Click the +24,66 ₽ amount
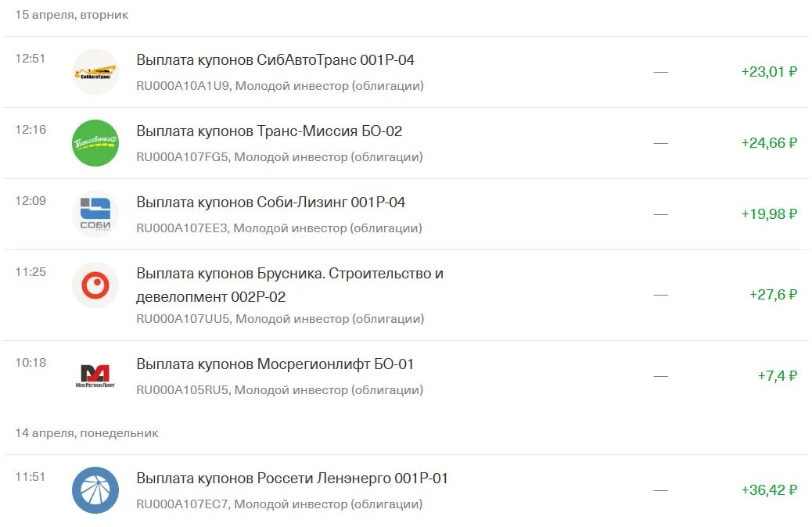This screenshot has height=527, width=812. (769, 143)
